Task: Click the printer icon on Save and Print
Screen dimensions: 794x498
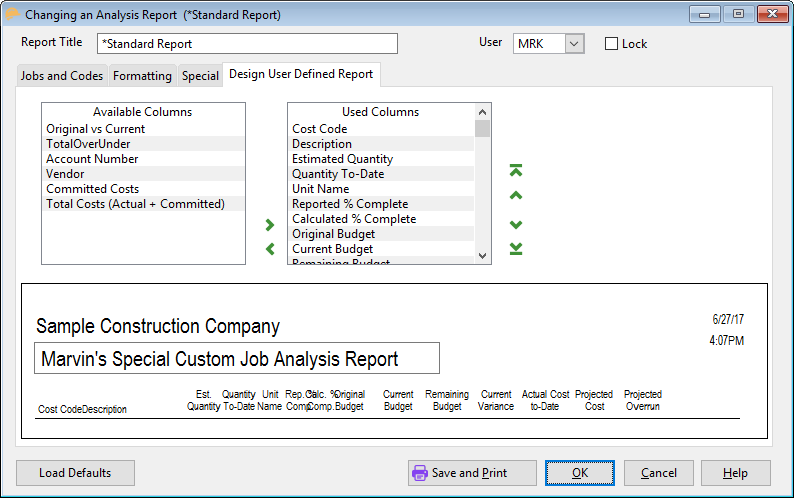Action: (420, 473)
